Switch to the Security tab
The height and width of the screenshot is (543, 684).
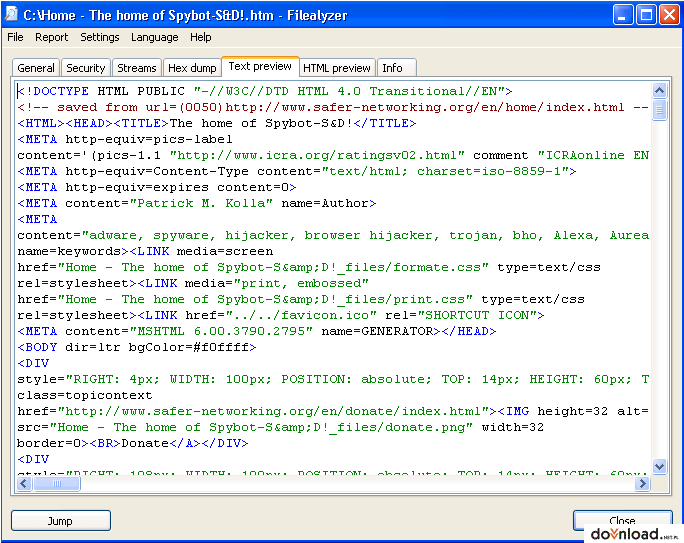pyautogui.click(x=86, y=68)
